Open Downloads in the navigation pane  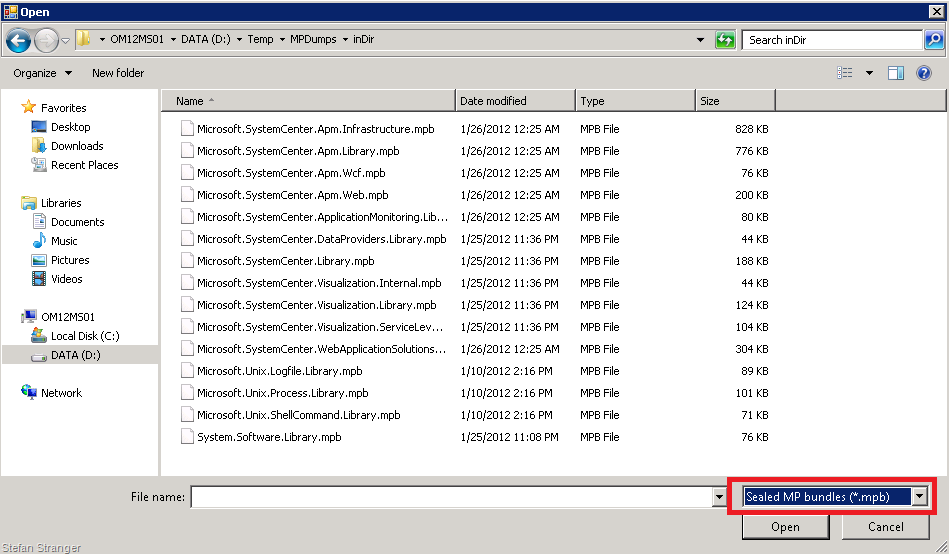click(77, 146)
